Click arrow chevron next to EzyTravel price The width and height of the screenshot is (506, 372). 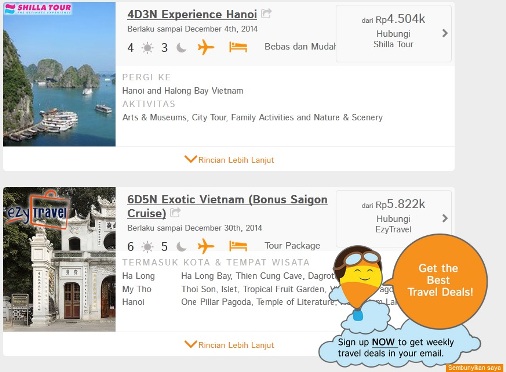445,218
